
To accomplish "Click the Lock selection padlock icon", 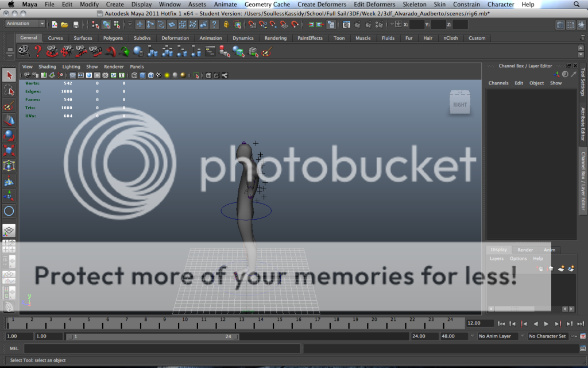I will point(227,25).
